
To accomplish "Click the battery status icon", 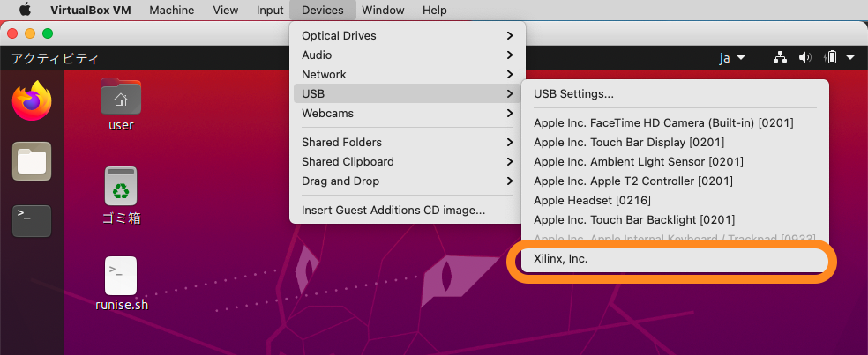I will coord(832,57).
